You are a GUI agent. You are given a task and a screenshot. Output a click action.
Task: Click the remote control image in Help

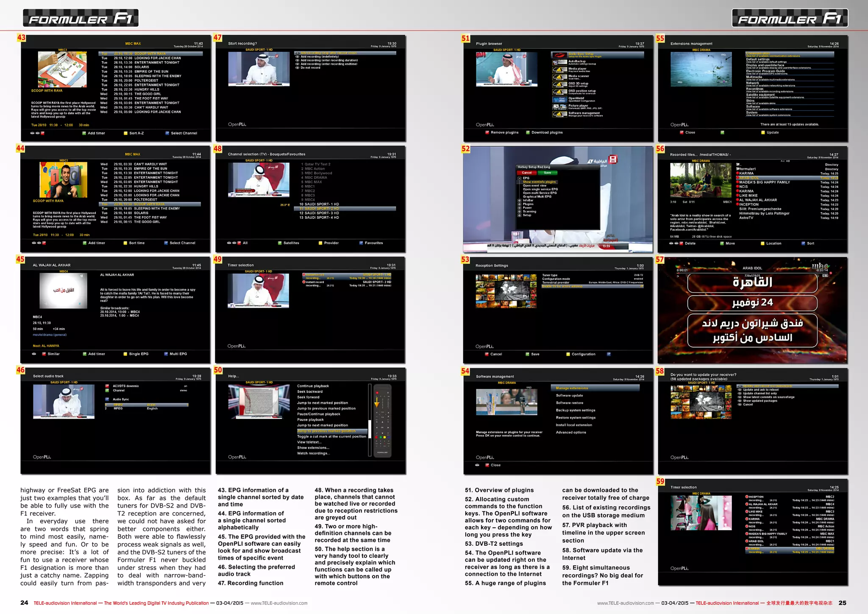(x=382, y=420)
